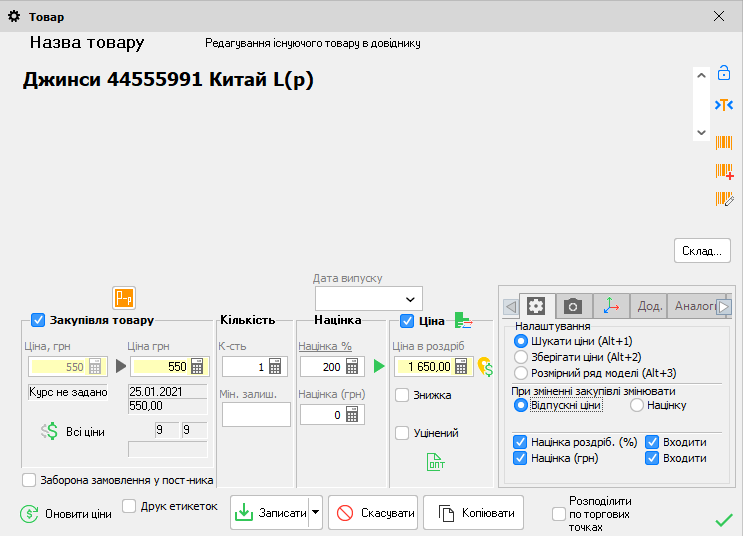Click the edit barcode icon with pencil

(724, 199)
